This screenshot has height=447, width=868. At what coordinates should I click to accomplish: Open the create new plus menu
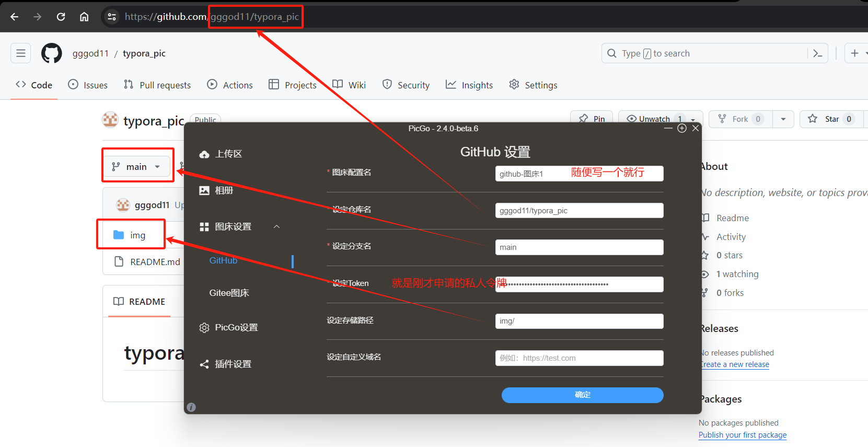(x=855, y=53)
